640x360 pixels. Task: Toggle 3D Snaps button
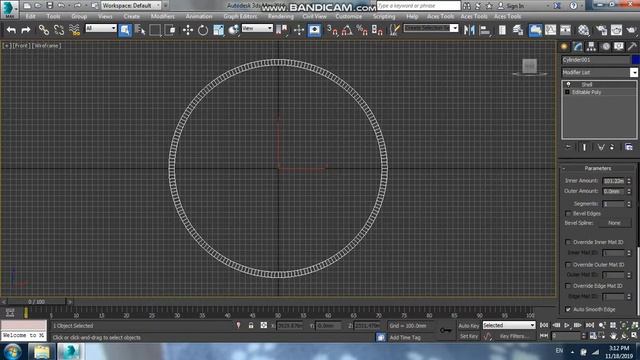click(332, 30)
